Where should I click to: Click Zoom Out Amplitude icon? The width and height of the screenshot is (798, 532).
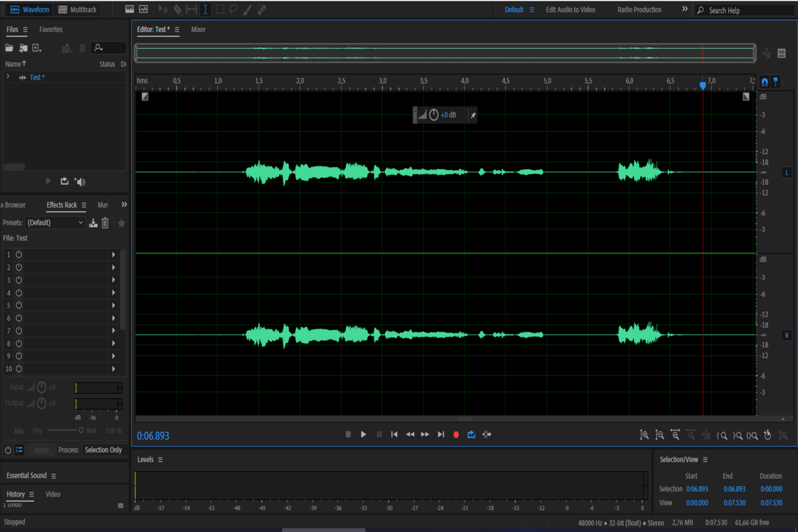[660, 435]
